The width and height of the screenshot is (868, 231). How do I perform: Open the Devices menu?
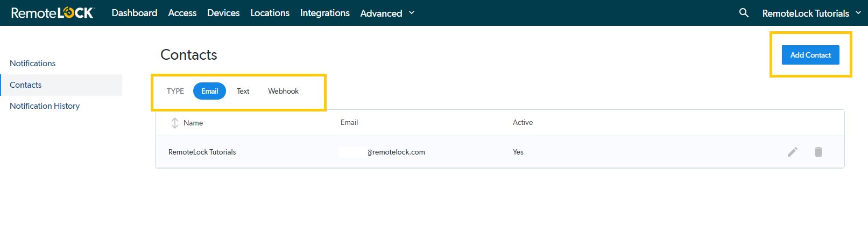[223, 13]
